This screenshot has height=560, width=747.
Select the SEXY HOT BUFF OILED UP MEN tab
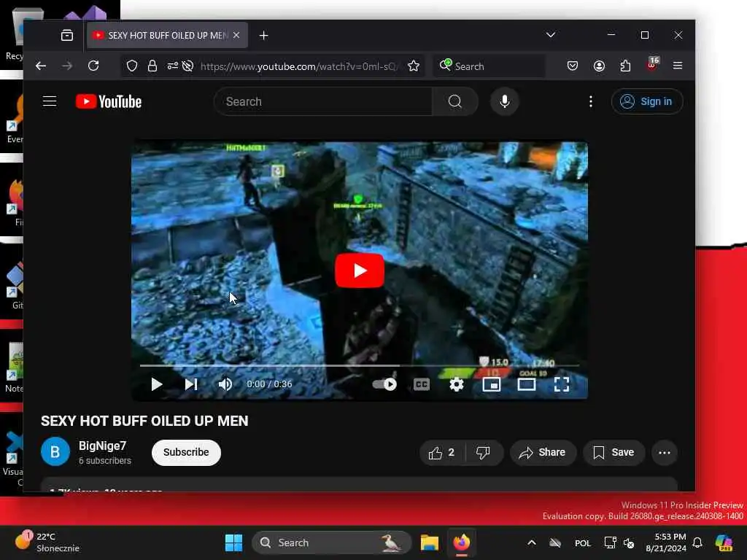click(x=167, y=35)
